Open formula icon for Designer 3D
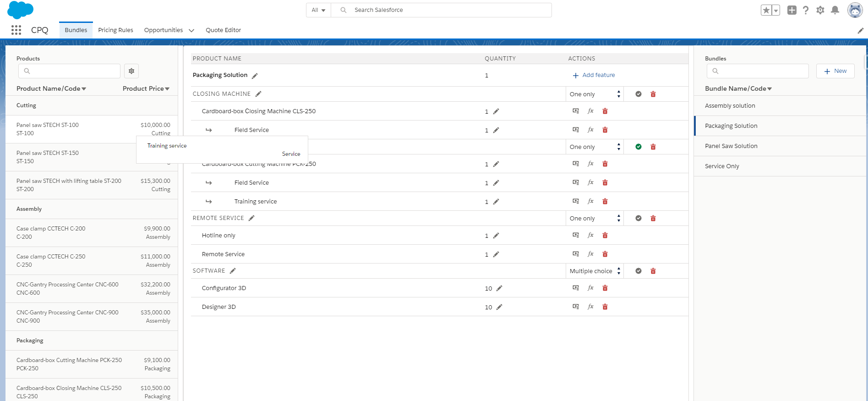The width and height of the screenshot is (868, 401). (590, 307)
